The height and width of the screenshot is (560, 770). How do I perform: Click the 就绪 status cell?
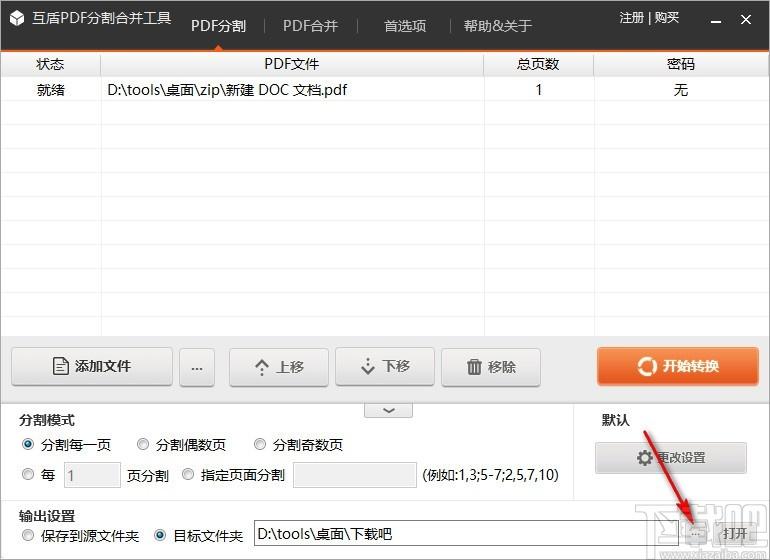(51, 90)
